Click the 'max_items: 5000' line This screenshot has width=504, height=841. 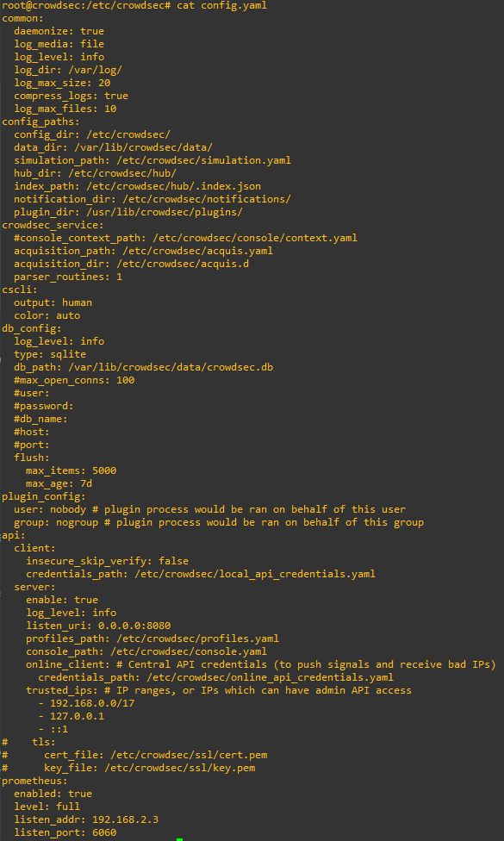tap(71, 470)
